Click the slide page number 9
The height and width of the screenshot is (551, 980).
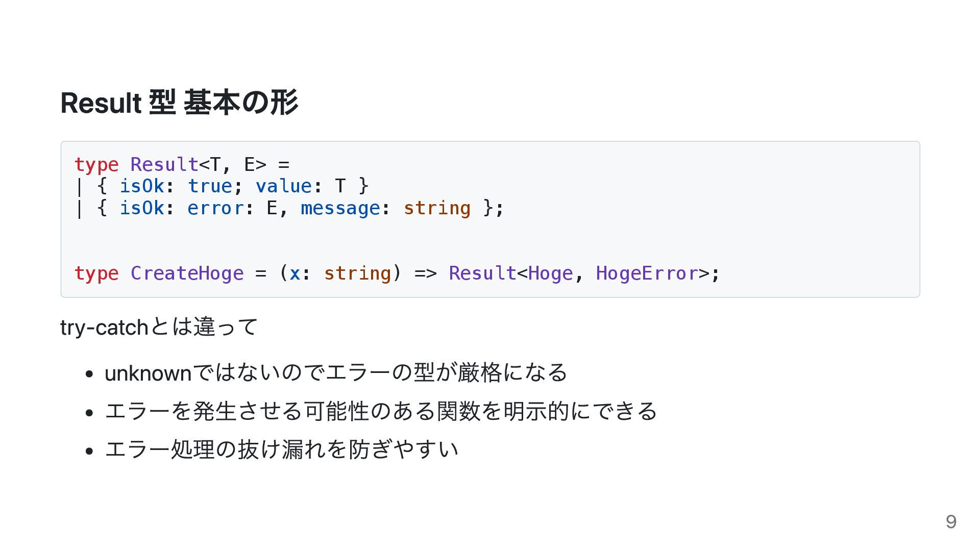click(x=950, y=521)
